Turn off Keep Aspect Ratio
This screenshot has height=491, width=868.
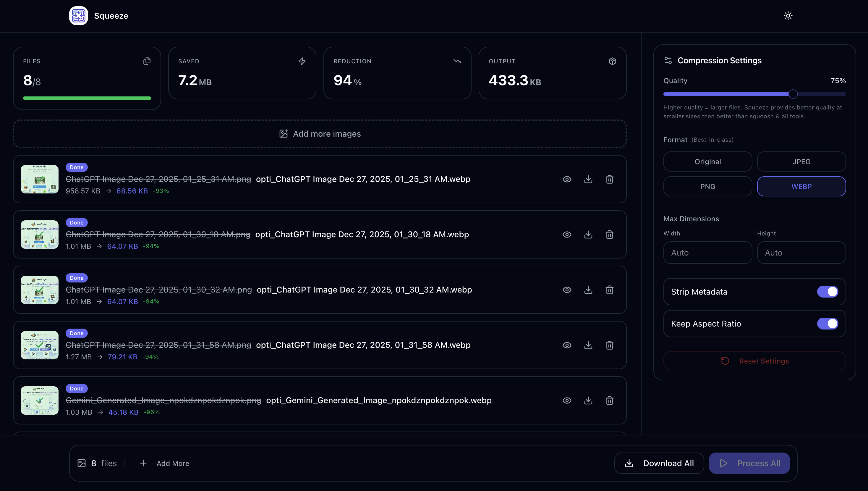tap(827, 323)
